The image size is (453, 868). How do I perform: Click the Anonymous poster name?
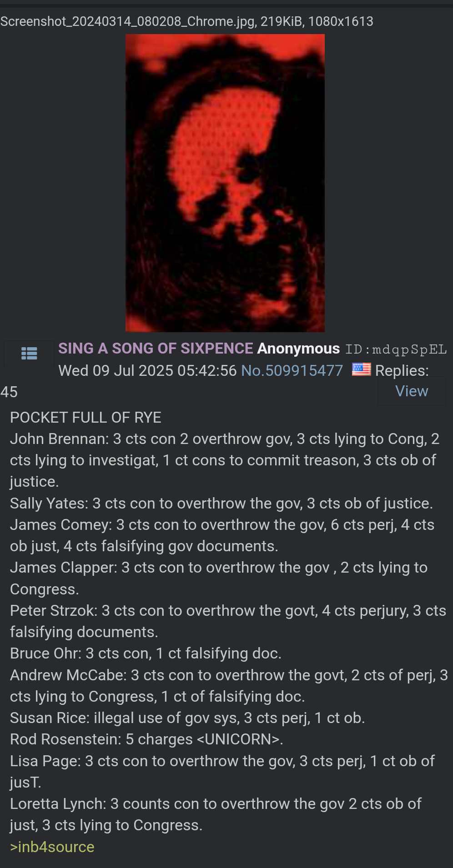298,349
